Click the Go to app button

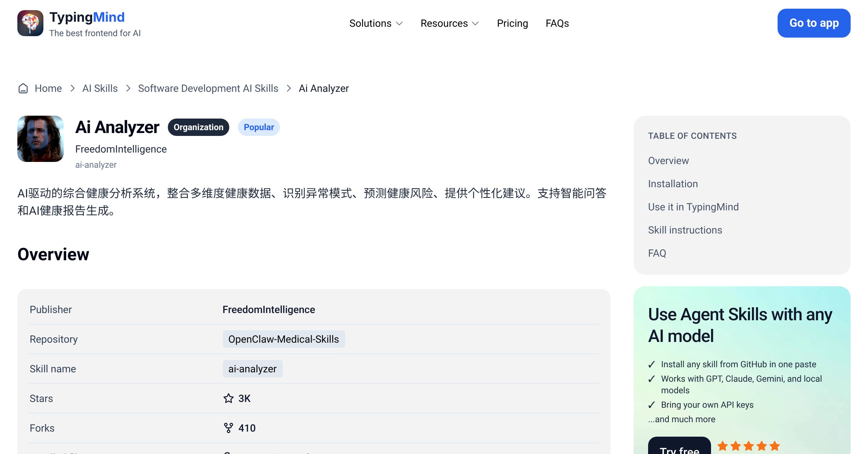[x=814, y=23]
